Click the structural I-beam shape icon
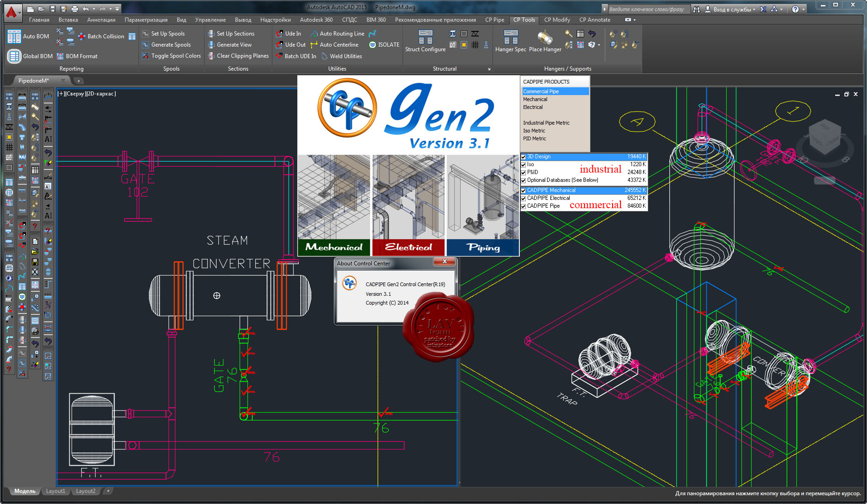 (x=453, y=34)
